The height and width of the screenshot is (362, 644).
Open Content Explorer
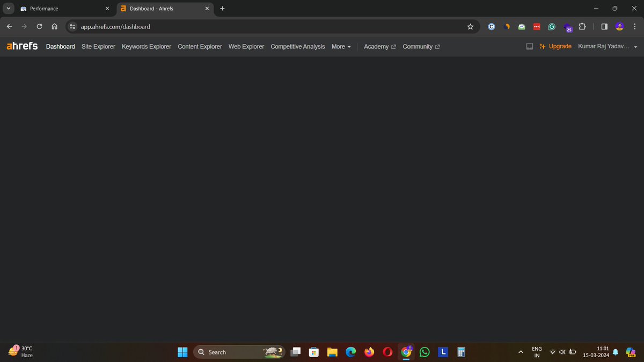click(x=200, y=47)
